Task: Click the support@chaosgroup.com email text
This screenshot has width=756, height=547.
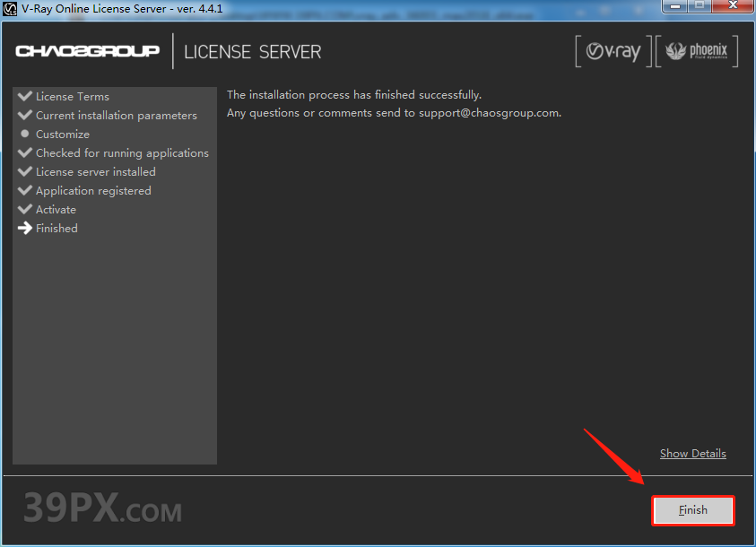Action: click(489, 113)
